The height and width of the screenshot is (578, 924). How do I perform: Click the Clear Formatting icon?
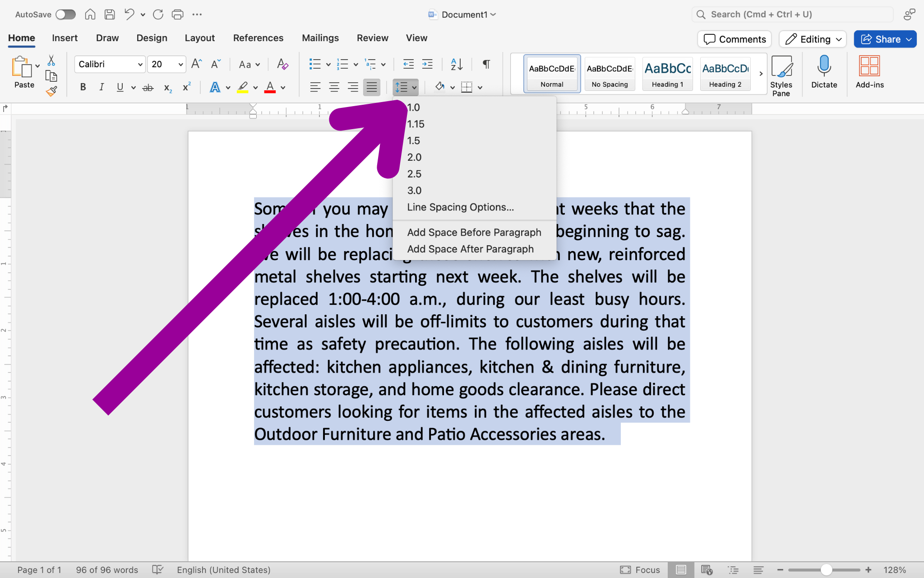tap(282, 64)
